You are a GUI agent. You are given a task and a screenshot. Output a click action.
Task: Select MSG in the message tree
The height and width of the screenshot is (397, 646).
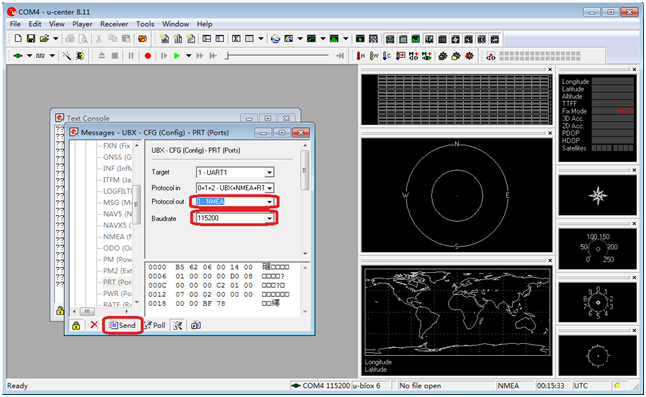click(x=117, y=202)
